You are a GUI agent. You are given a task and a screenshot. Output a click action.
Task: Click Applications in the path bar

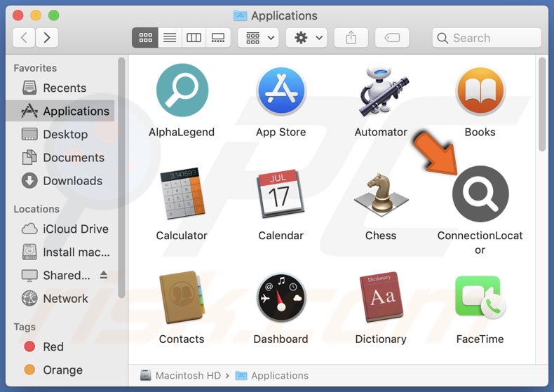272,375
